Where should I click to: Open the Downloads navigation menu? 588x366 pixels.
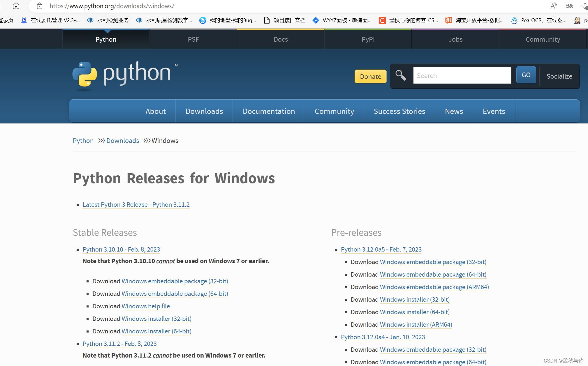coord(204,111)
